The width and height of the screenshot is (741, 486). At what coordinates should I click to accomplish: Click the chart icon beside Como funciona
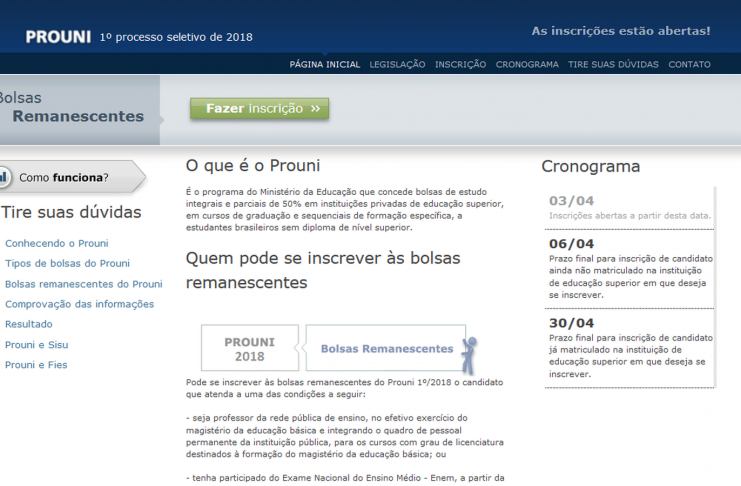[x=5, y=178]
